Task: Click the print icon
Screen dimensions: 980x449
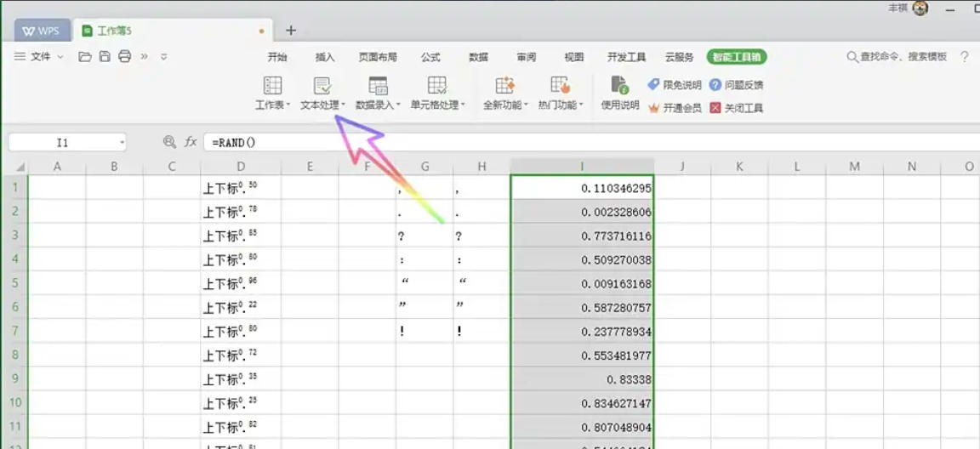Action: click(125, 56)
